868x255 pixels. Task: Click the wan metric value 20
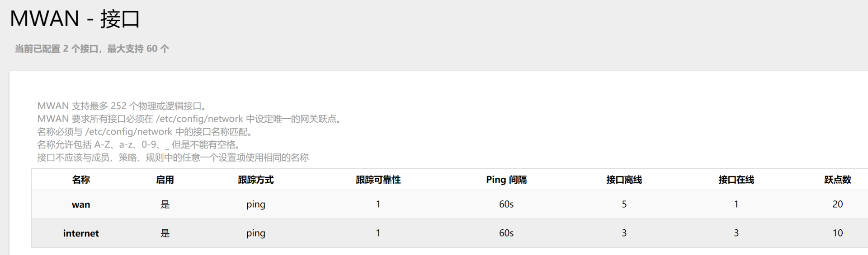837,204
